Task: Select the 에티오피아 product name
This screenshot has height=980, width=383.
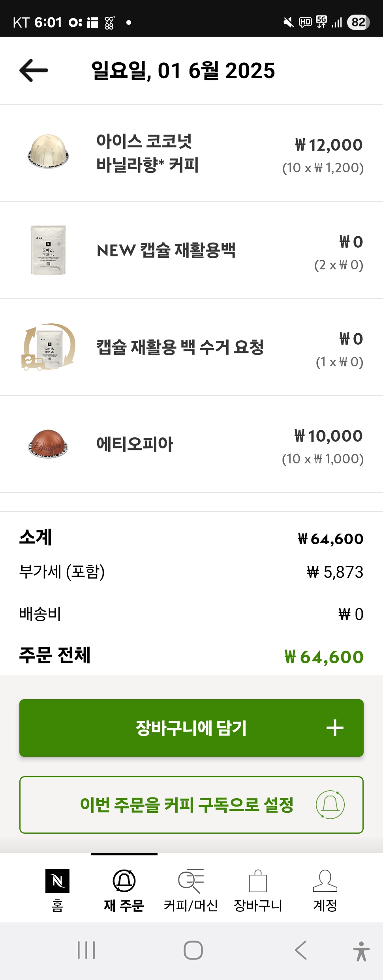Action: click(135, 444)
